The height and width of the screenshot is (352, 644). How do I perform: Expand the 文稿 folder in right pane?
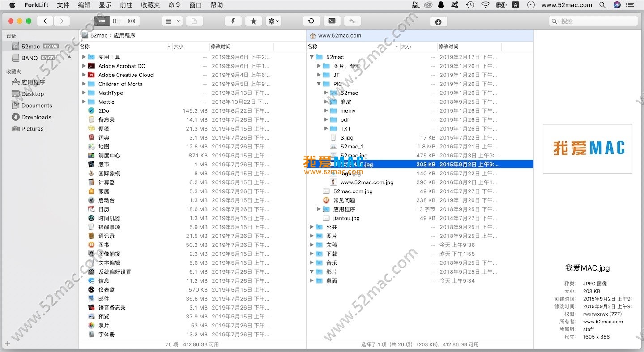(312, 245)
